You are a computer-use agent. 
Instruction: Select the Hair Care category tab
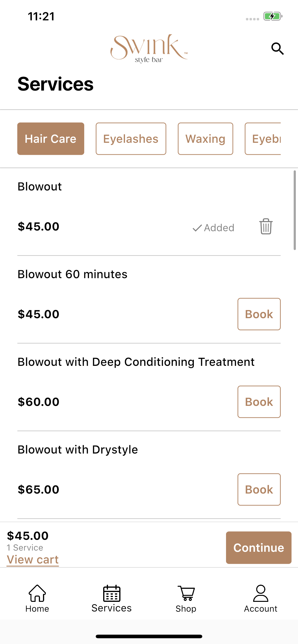tap(51, 139)
